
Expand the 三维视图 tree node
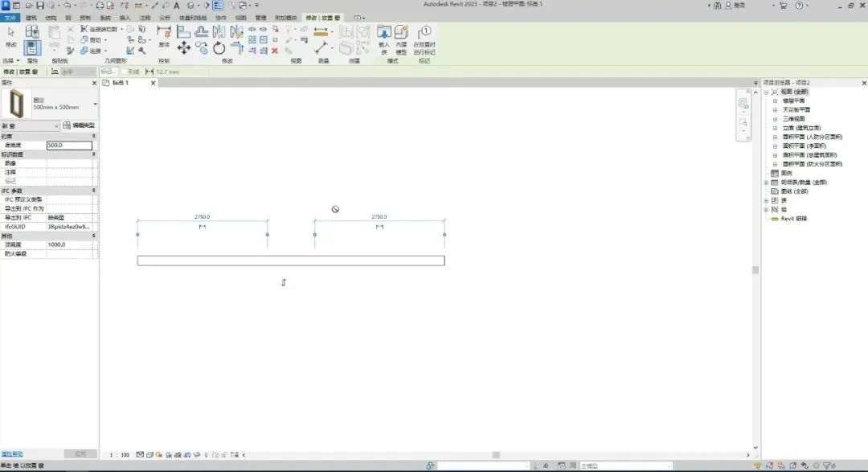(775, 118)
